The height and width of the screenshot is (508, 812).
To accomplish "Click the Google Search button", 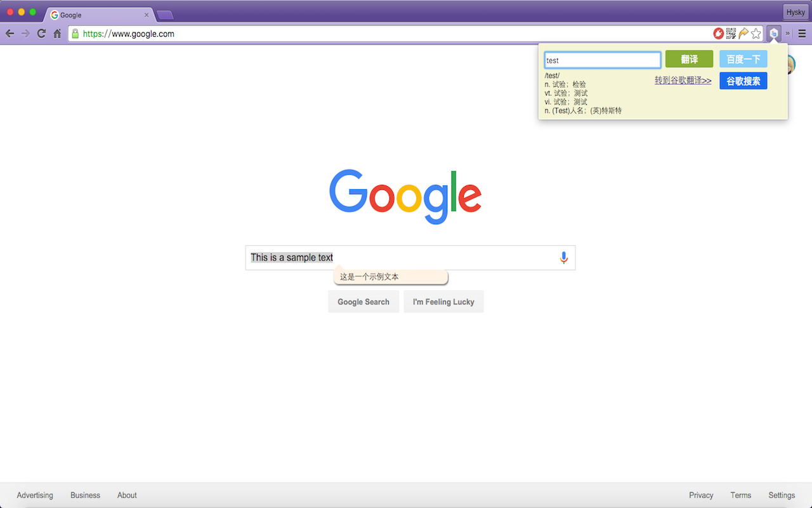I will click(x=363, y=302).
